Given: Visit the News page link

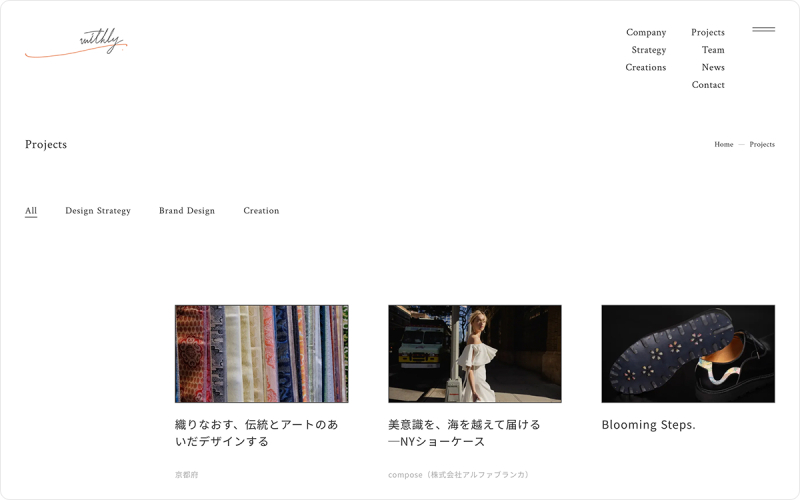Looking at the screenshot, I should [712, 68].
